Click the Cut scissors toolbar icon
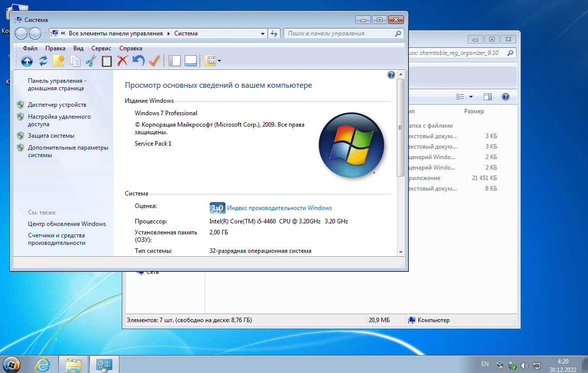The width and height of the screenshot is (588, 373). click(91, 61)
